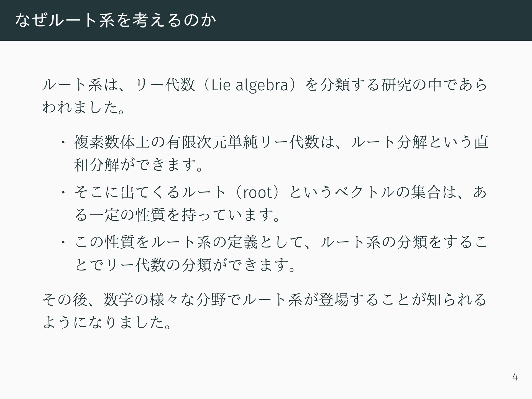Click the word root in parentheses
The image size is (532, 399).
pos(258,193)
